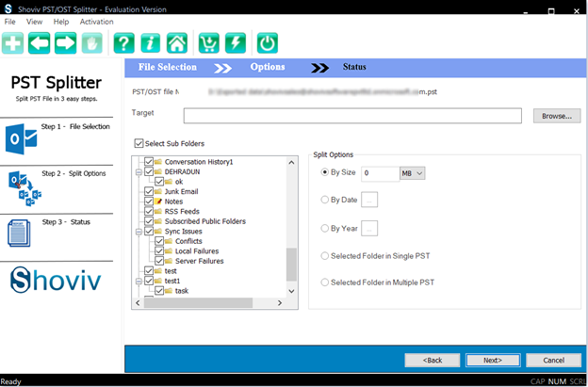The image size is (588, 387).
Task: Select the ok subfolder tree row
Action: [179, 182]
